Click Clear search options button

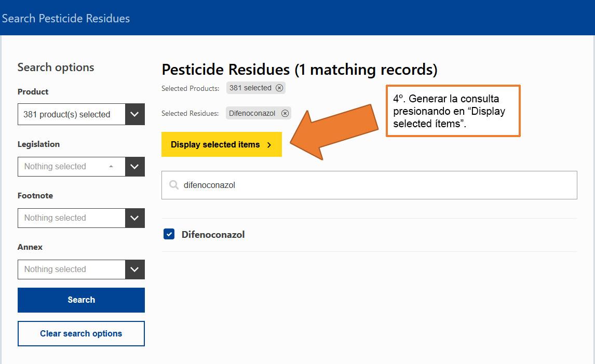pos(81,334)
